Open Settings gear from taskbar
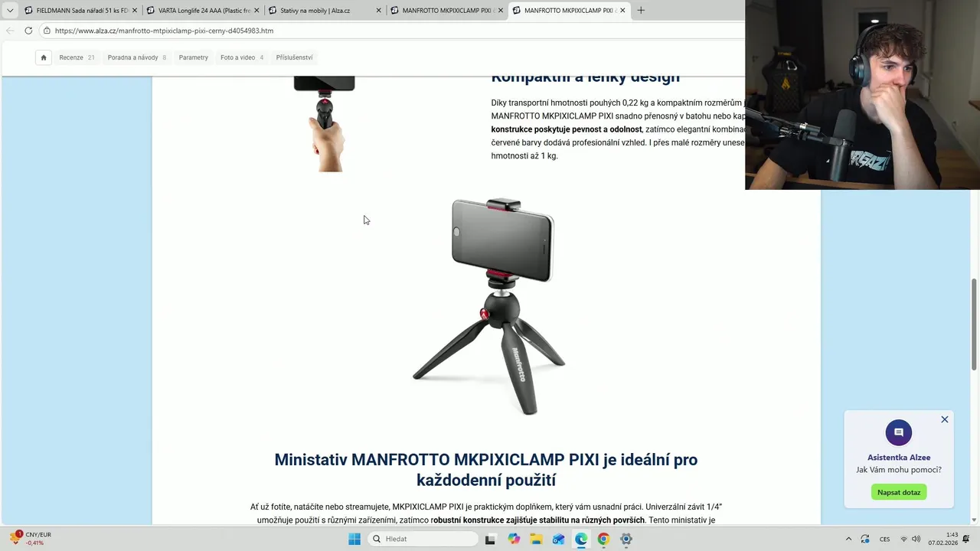980x551 pixels. [626, 539]
